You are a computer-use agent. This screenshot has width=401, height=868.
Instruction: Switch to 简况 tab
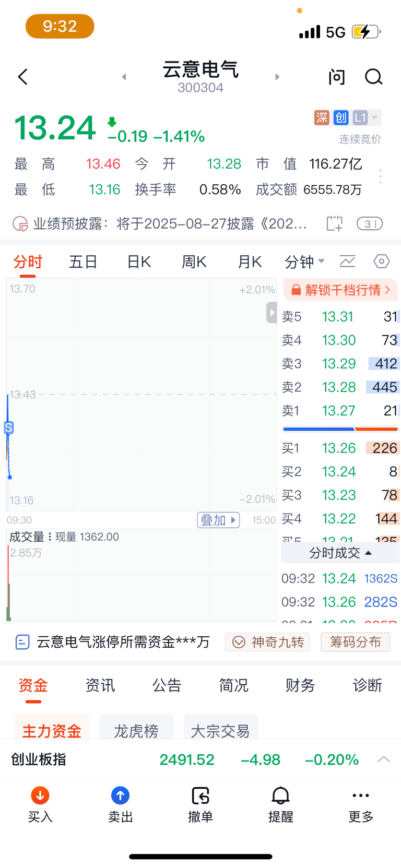(234, 685)
